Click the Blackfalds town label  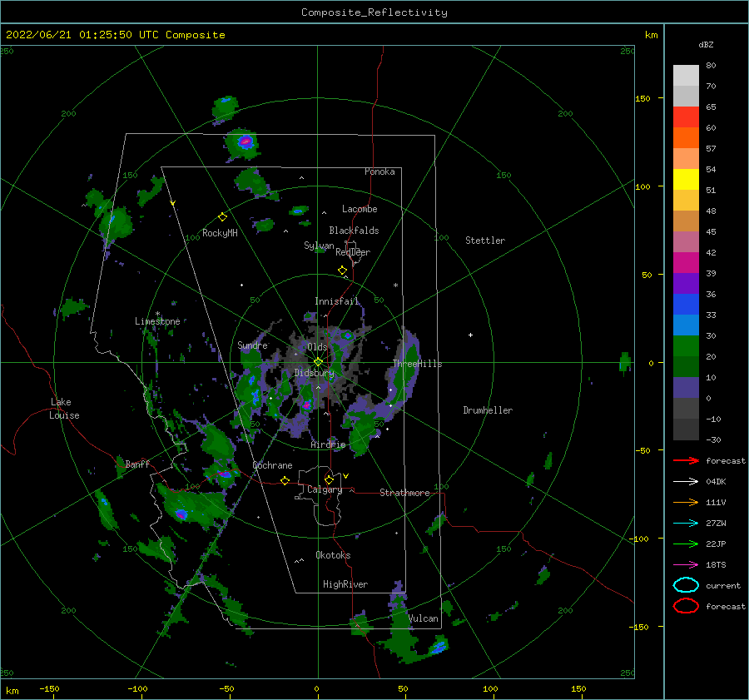354,231
